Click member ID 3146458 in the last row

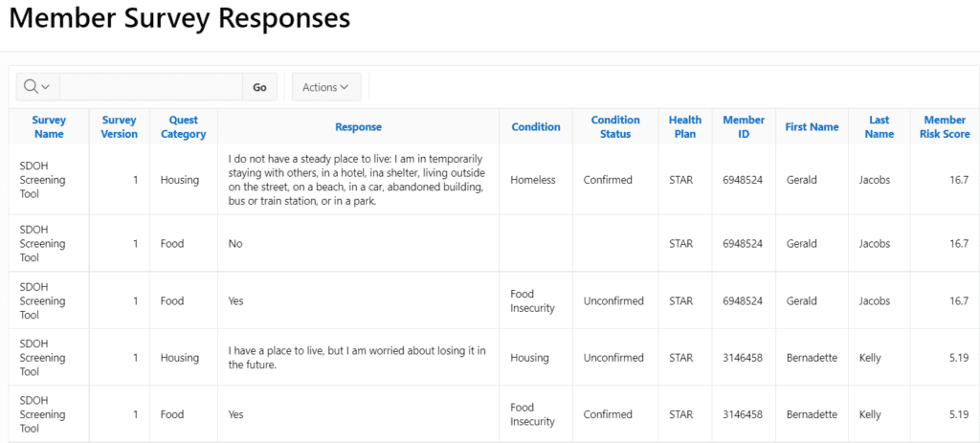pyautogui.click(x=743, y=414)
